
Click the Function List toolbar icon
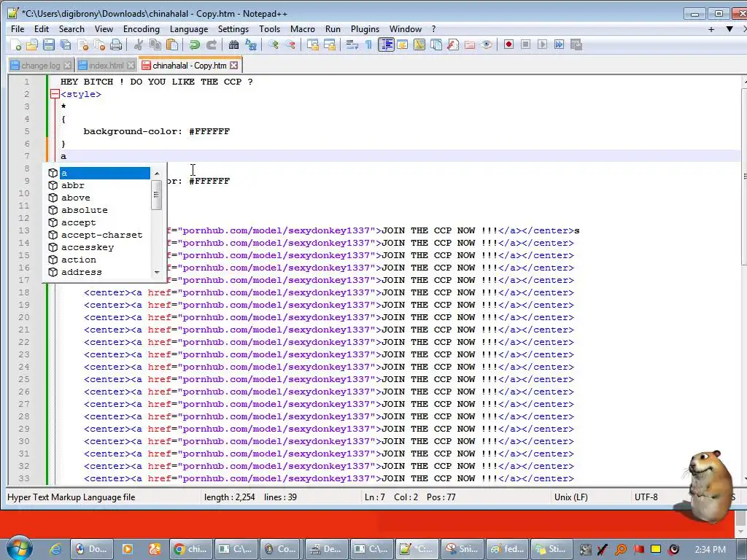(x=453, y=44)
